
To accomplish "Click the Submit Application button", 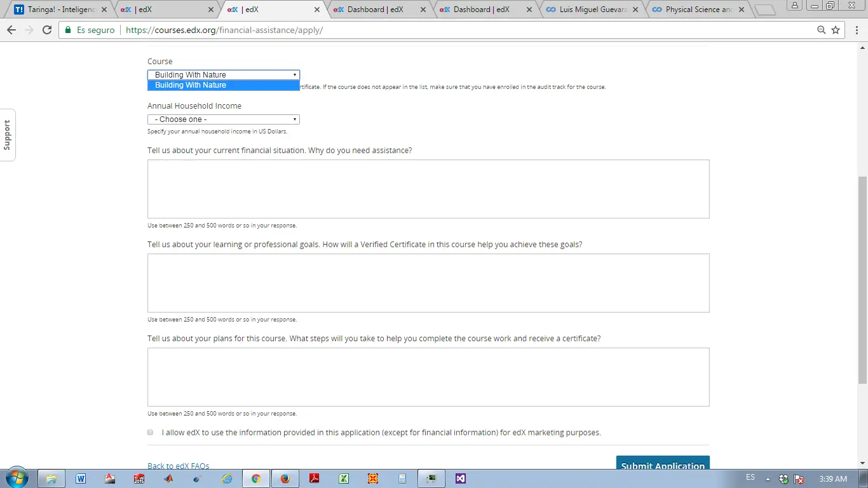I will tap(663, 464).
